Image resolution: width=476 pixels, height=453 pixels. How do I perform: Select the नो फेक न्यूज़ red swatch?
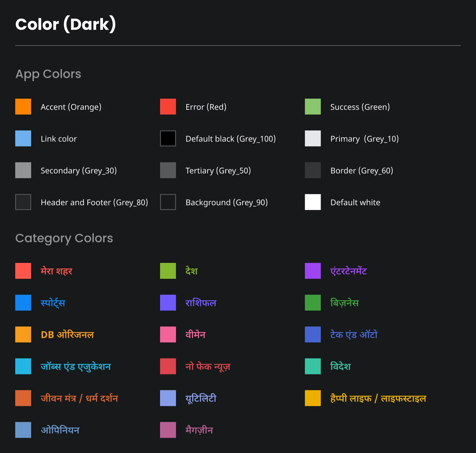click(x=168, y=366)
